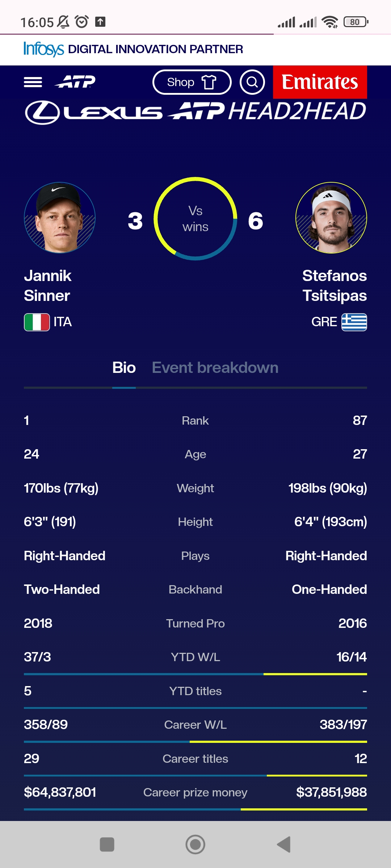Tap Stefanos Tsitsipas's profile photo
This screenshot has width=391, height=868.
tap(331, 218)
